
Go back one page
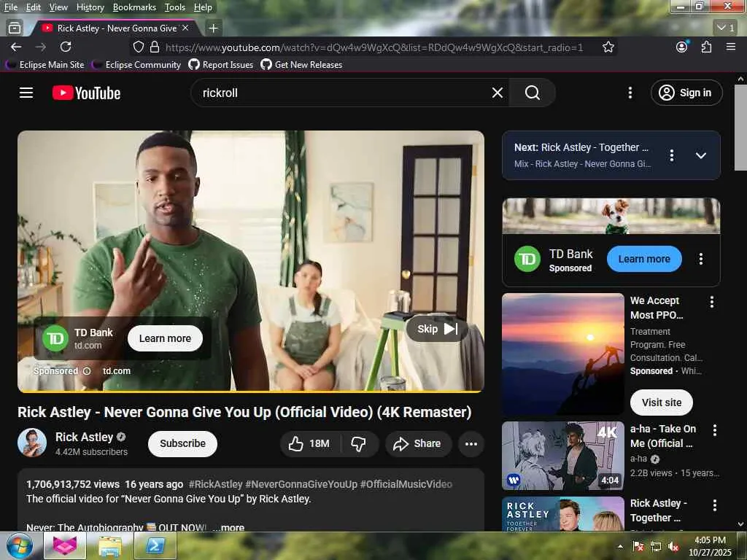pos(16,47)
